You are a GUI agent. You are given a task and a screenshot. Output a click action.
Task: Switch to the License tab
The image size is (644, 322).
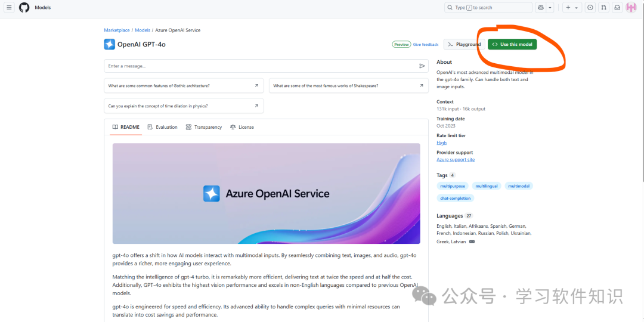point(242,128)
